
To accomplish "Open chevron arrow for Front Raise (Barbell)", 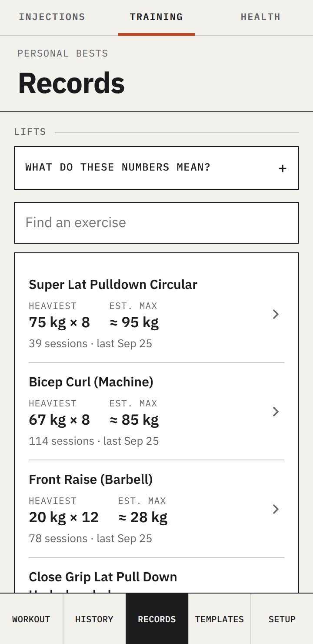I will pos(276,509).
